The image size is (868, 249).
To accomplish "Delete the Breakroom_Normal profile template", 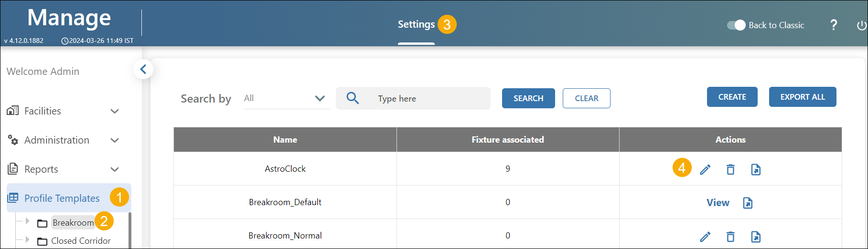I will pos(730,237).
